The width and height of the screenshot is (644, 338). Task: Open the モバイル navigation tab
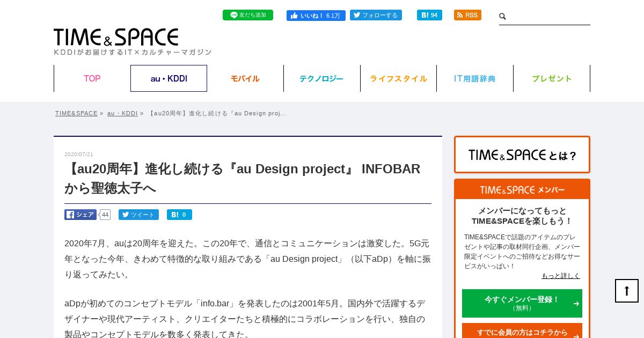[245, 78]
